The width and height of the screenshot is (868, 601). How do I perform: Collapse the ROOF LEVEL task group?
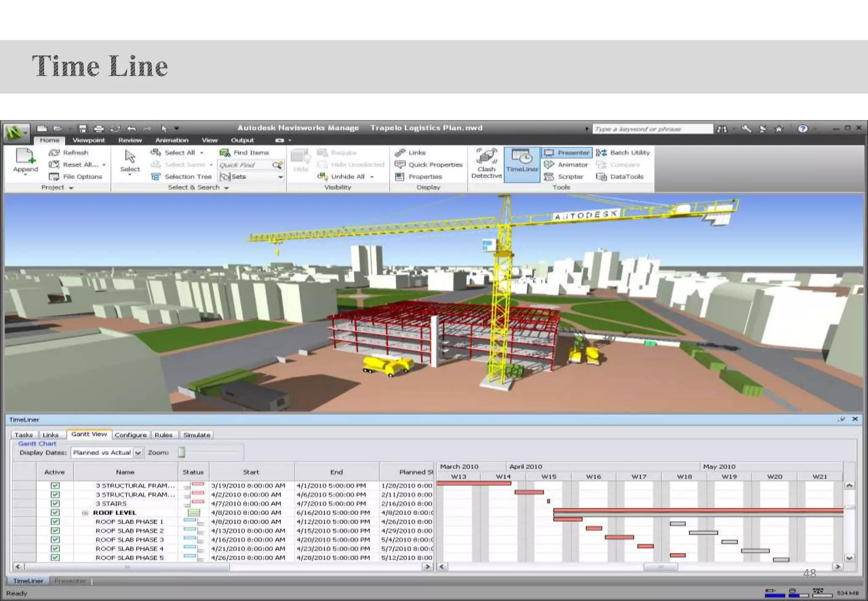tap(85, 513)
